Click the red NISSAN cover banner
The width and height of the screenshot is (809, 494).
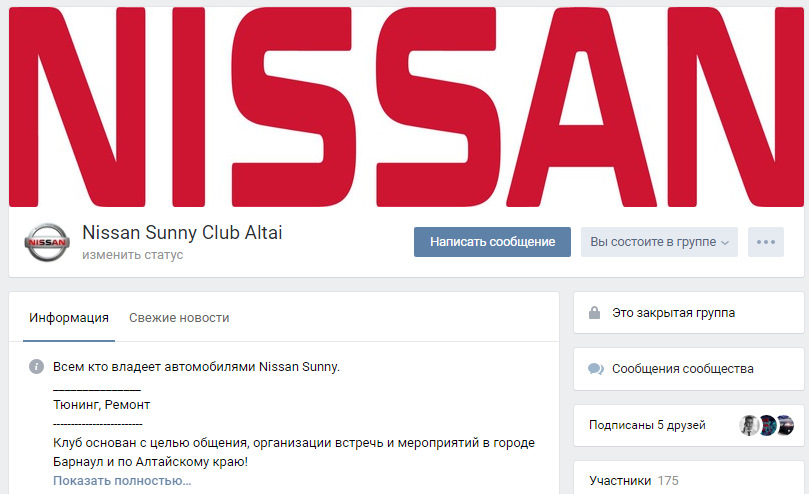click(406, 107)
